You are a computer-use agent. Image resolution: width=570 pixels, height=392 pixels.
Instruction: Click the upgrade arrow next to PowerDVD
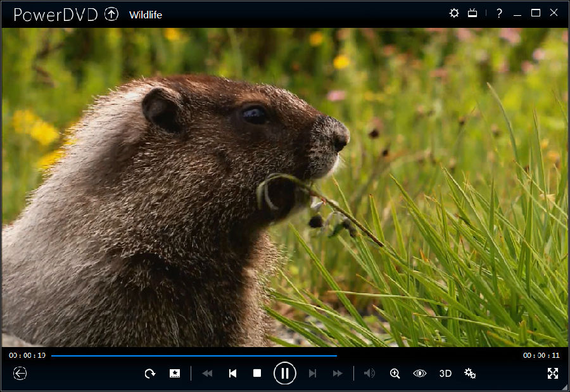[x=111, y=14]
